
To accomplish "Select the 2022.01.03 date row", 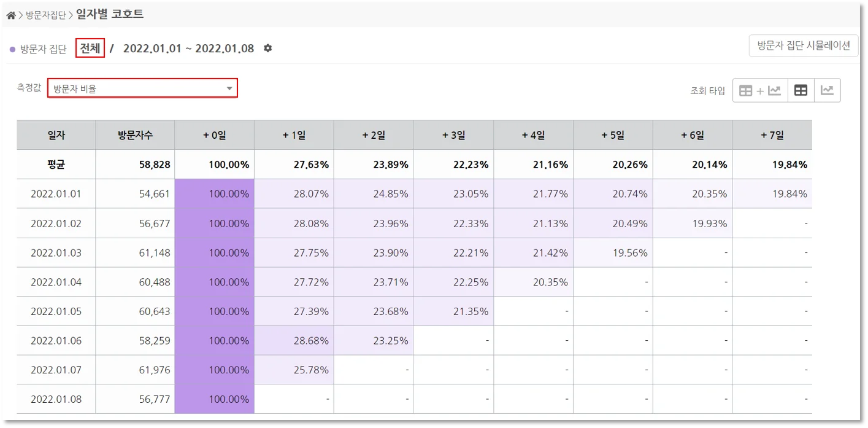I will tap(56, 252).
